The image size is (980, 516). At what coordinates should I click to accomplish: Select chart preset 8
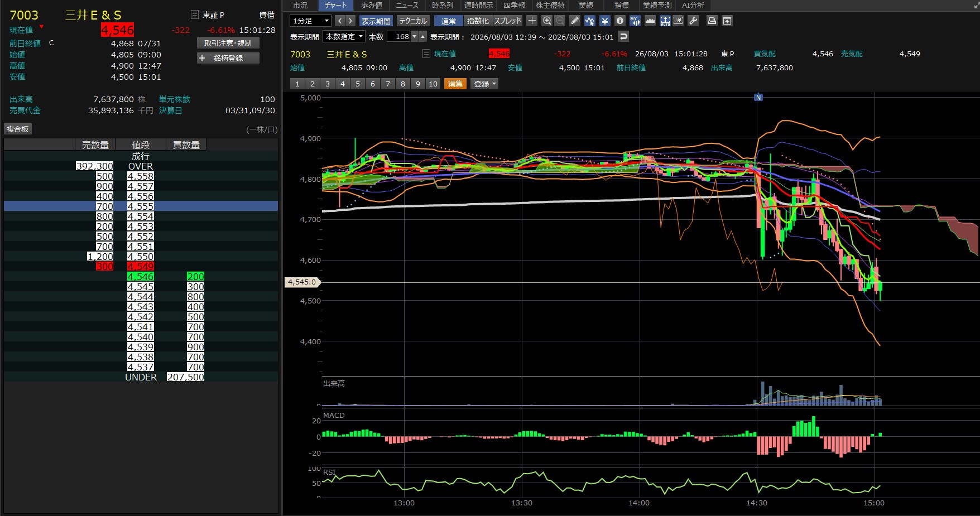click(403, 84)
